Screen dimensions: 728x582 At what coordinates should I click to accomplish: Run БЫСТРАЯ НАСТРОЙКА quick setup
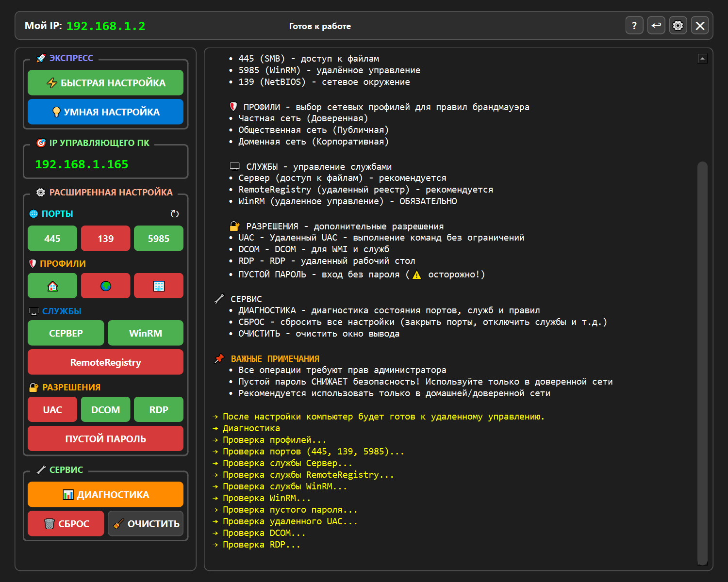pyautogui.click(x=105, y=83)
